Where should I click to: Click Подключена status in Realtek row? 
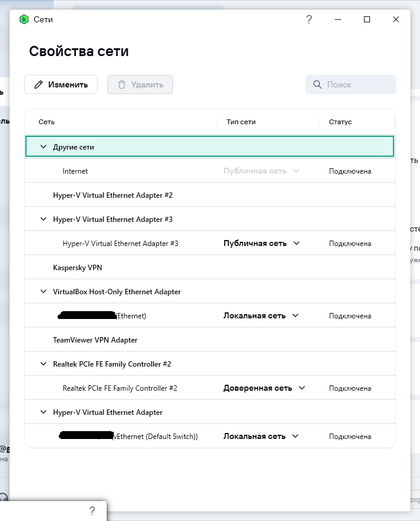tap(350, 388)
